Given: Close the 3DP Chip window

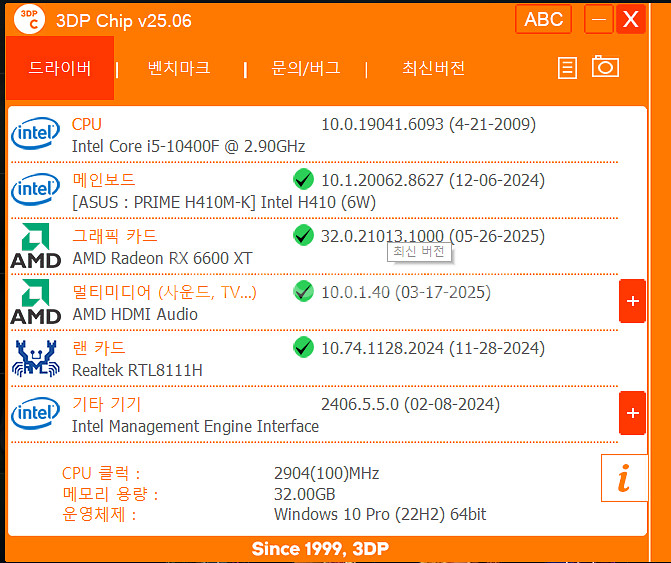Looking at the screenshot, I should 630,19.
